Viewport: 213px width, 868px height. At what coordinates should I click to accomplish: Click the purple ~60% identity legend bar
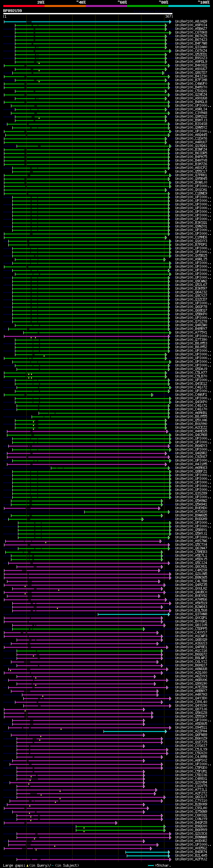coord(106,6)
